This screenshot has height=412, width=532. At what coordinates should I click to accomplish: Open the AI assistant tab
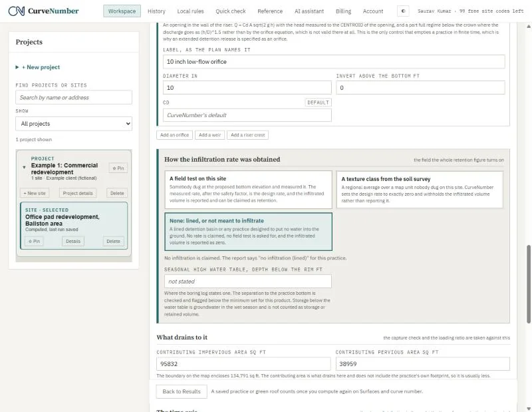309,11
